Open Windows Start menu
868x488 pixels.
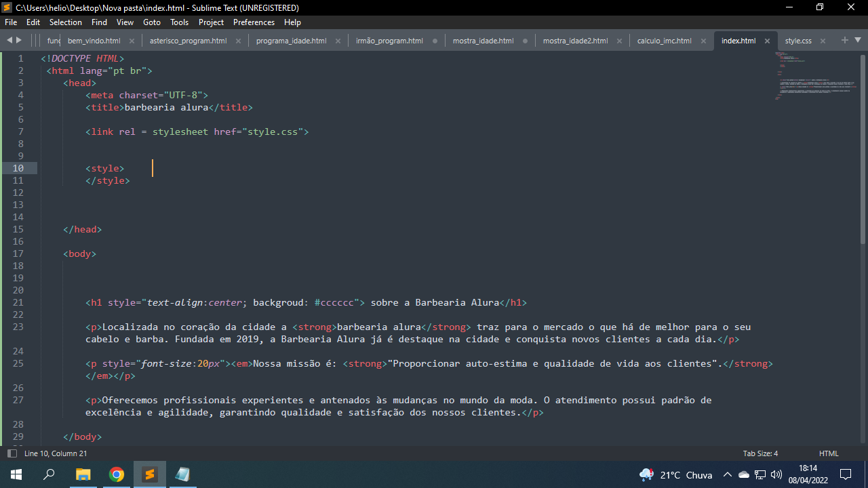point(16,474)
